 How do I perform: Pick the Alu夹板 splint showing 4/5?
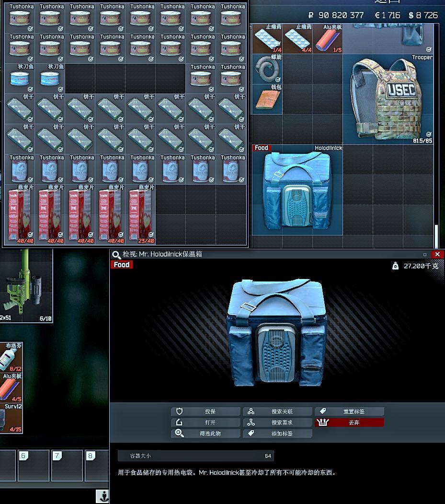11,387
